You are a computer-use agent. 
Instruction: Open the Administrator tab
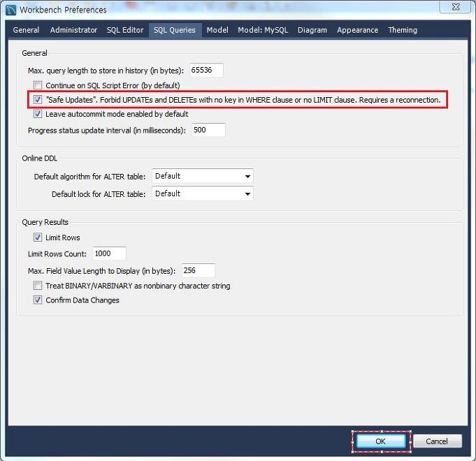click(x=73, y=30)
